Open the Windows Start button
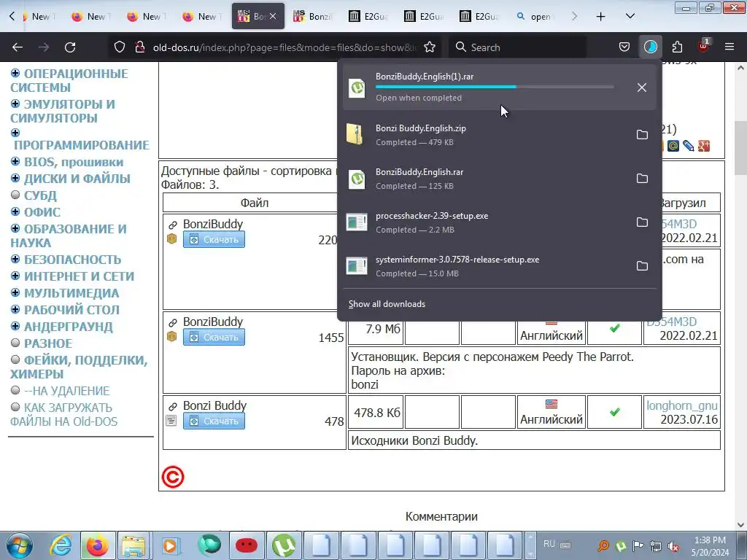The image size is (747, 560). (x=19, y=545)
